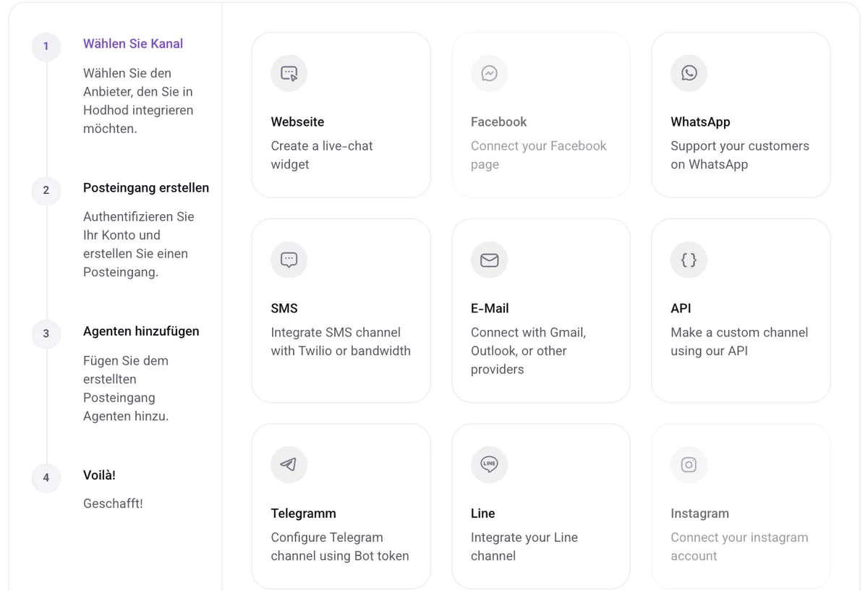This screenshot has height=591, width=868.
Task: Pick the WhatsApp channel title
Action: point(700,122)
